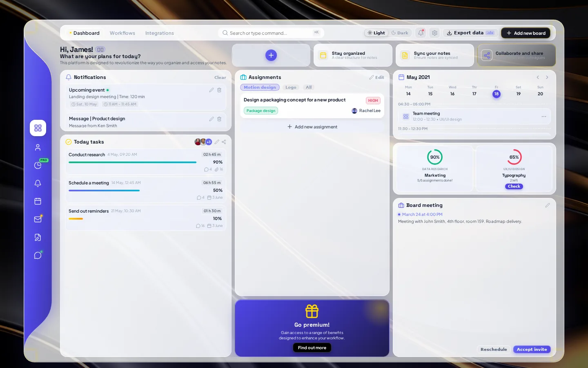Switch to Light theme
Viewport: 588px width, 368px height.
click(x=376, y=33)
